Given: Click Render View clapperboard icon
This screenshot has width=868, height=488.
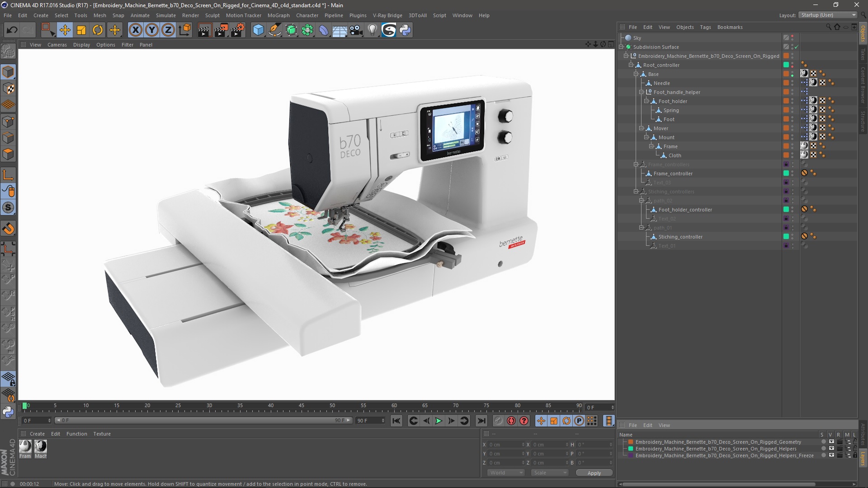Looking at the screenshot, I should pos(204,30).
